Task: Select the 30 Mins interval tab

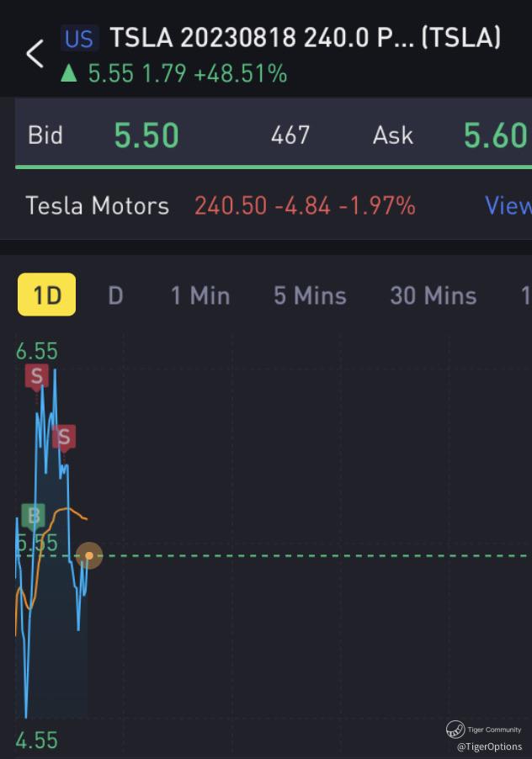Action: click(433, 295)
